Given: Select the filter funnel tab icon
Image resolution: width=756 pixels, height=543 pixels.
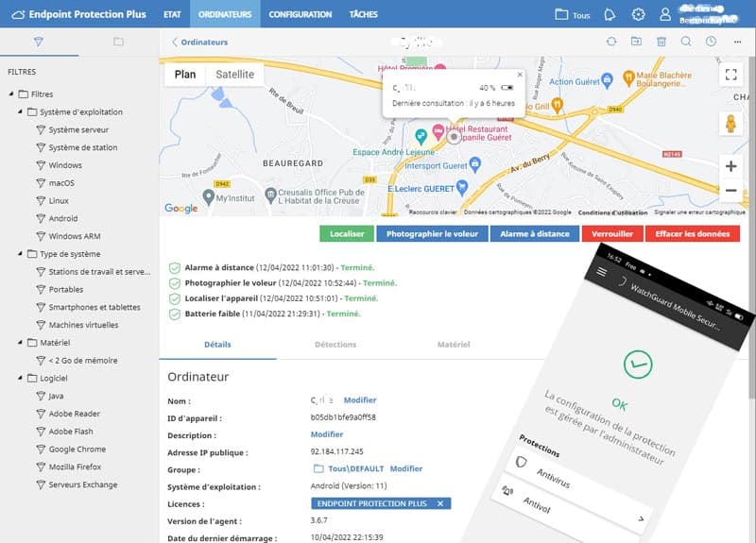Looking at the screenshot, I should click(x=39, y=42).
